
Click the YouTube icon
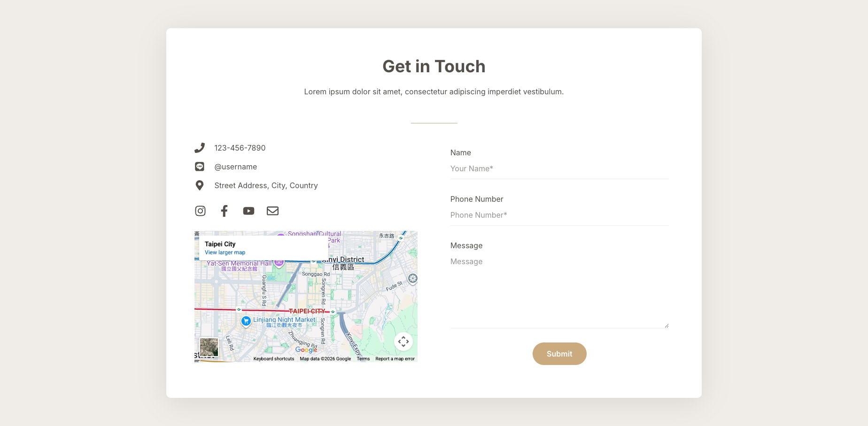click(248, 211)
